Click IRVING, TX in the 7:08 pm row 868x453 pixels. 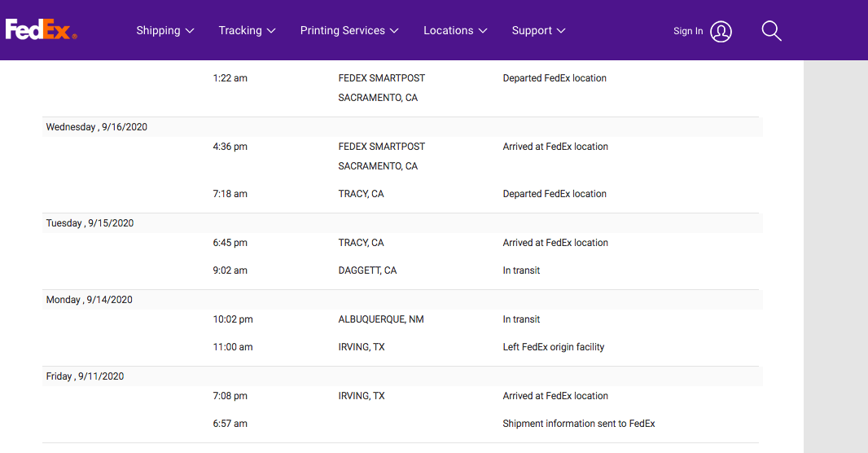pyautogui.click(x=362, y=395)
